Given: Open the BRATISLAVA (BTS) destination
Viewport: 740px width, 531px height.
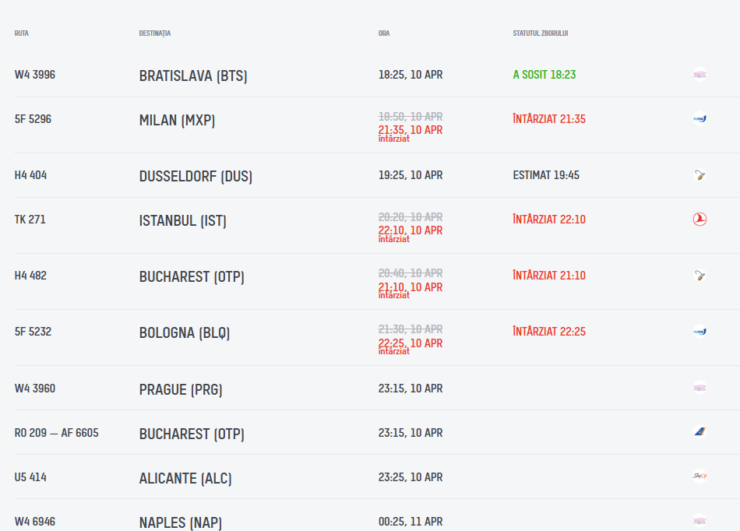Looking at the screenshot, I should (x=193, y=76).
